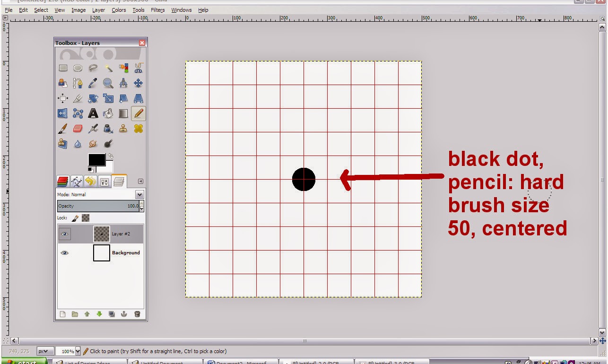
Task: Switch to the Paths tab
Action: coord(76,181)
